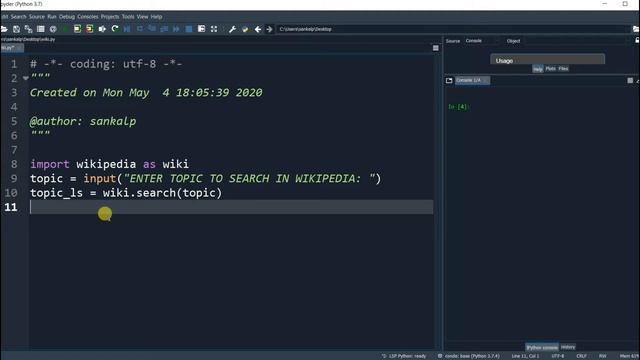Click the back arrow in toolbar

pyautogui.click(x=258, y=29)
